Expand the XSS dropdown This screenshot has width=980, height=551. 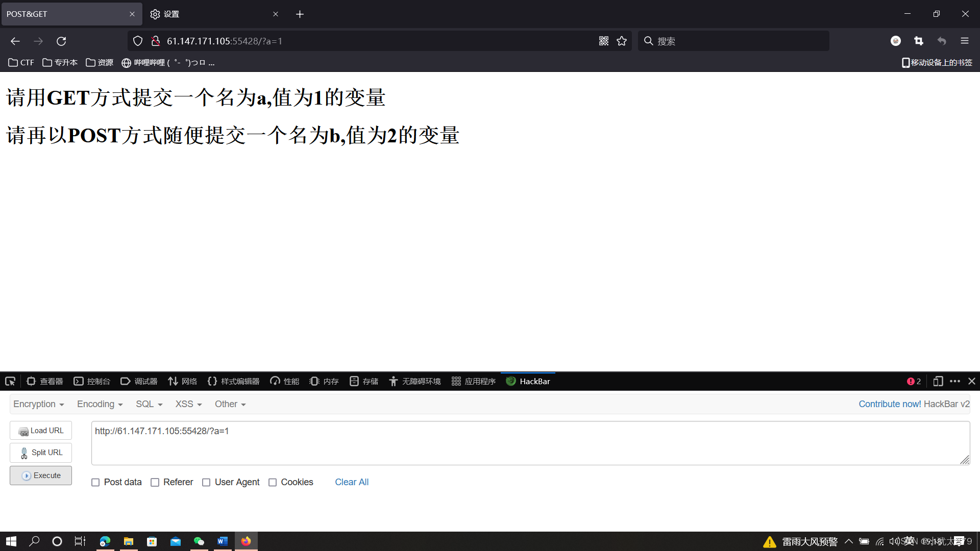tap(188, 404)
